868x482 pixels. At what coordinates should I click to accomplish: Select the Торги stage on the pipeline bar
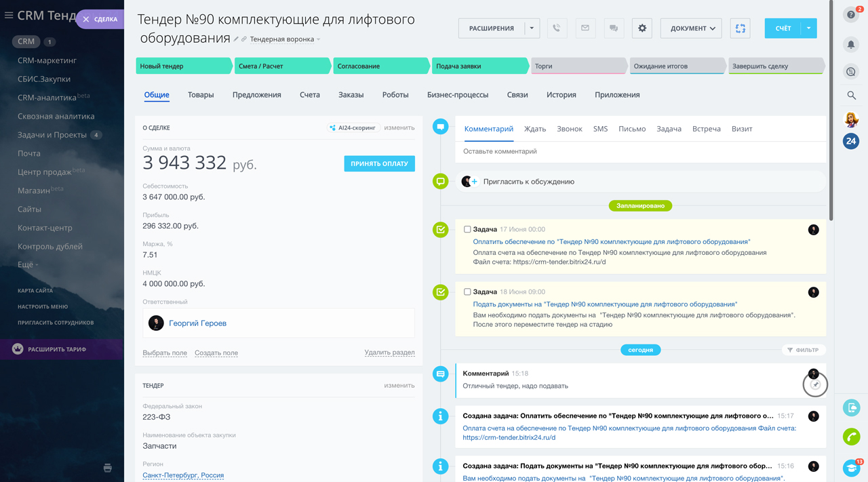pyautogui.click(x=578, y=65)
